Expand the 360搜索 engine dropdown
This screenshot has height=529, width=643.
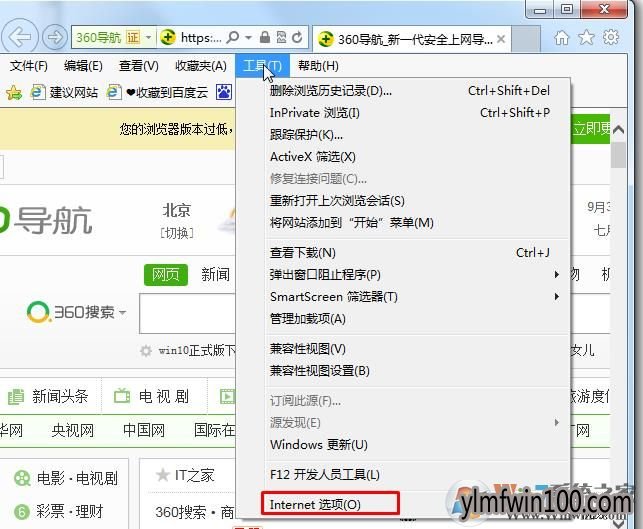click(122, 312)
